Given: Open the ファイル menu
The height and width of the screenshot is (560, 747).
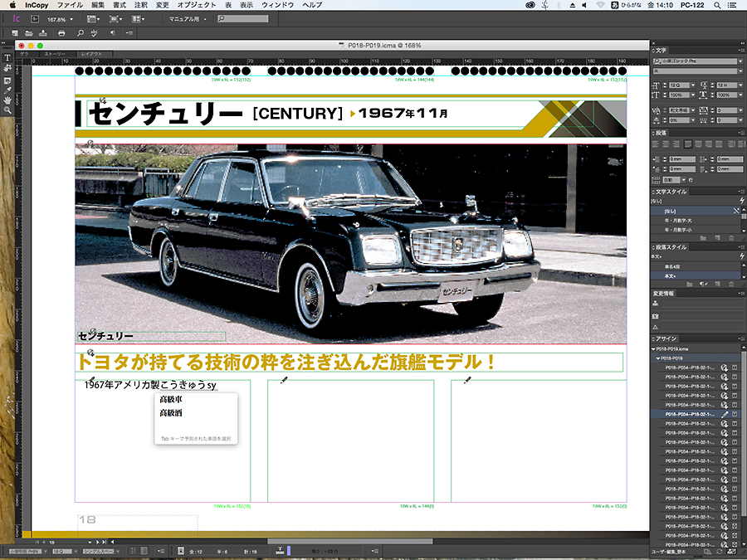Looking at the screenshot, I should [70, 5].
